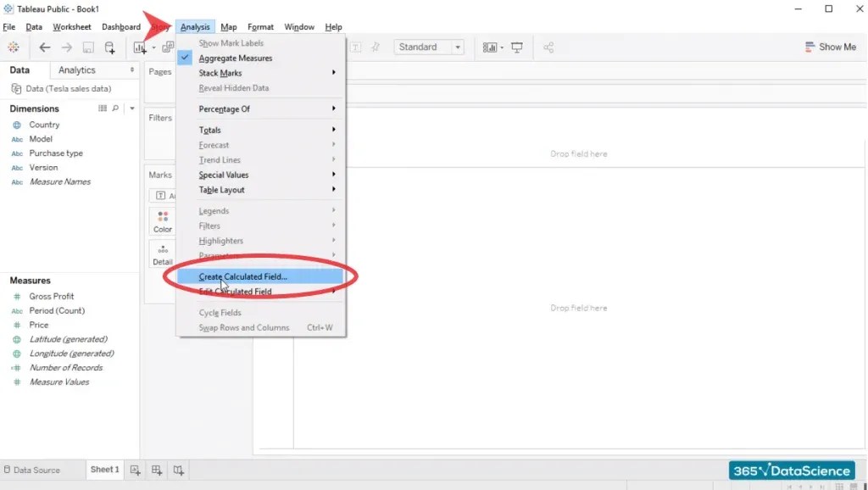868x490 pixels.
Task: Create a new story via the bottom icon
Action: pos(178,469)
